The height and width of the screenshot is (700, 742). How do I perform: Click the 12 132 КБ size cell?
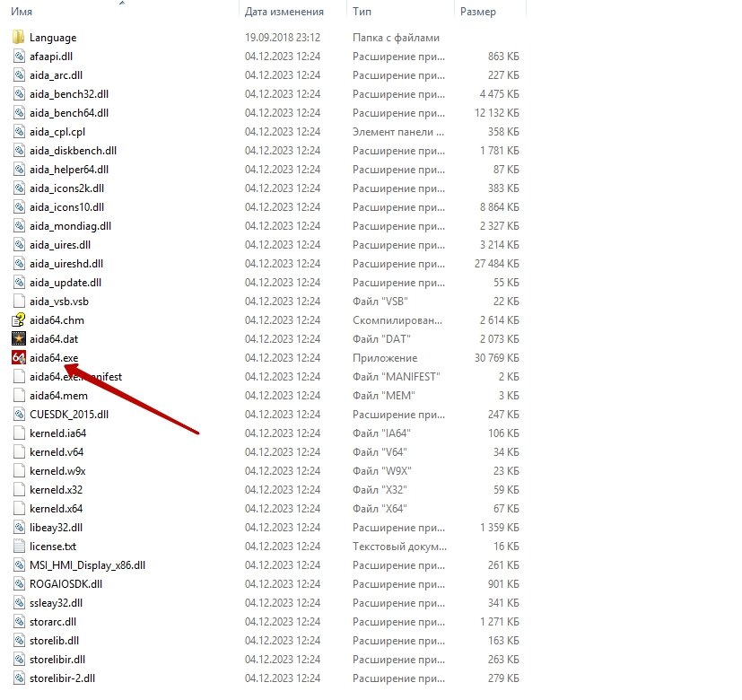pos(497,113)
